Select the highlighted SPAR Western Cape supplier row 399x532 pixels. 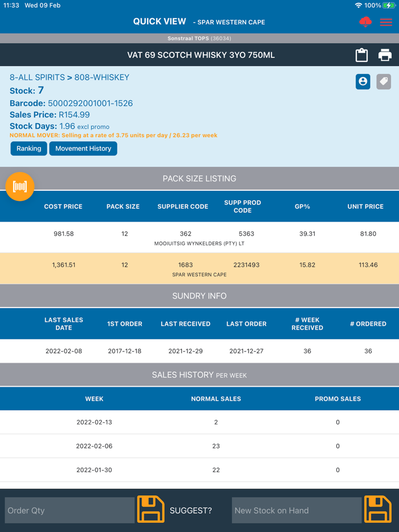(x=199, y=268)
